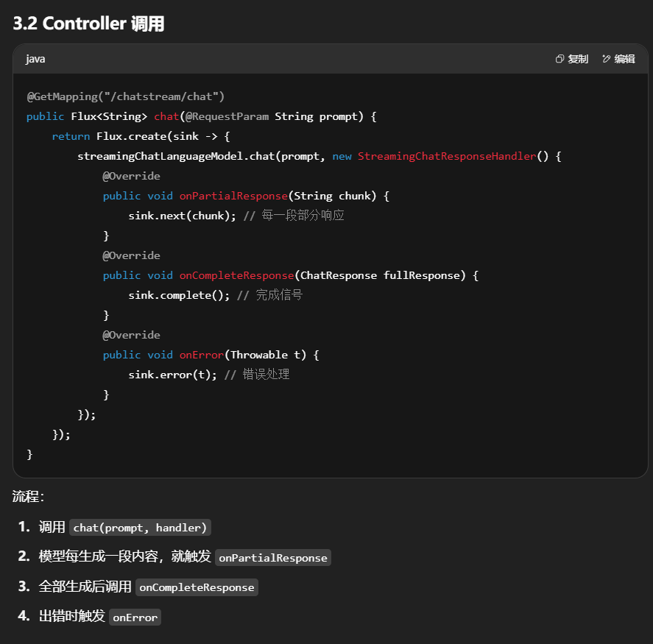
Task: Select the onPartialResponse chip in the list
Action: 273,558
